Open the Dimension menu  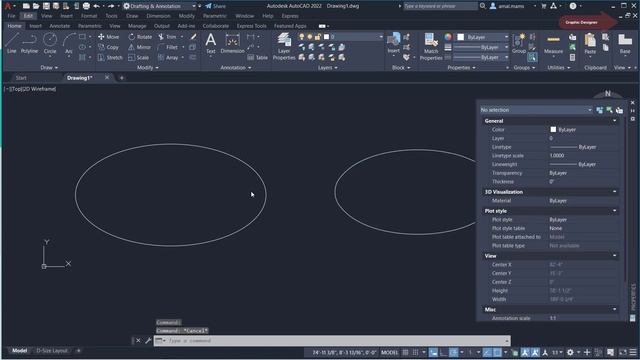tap(158, 16)
